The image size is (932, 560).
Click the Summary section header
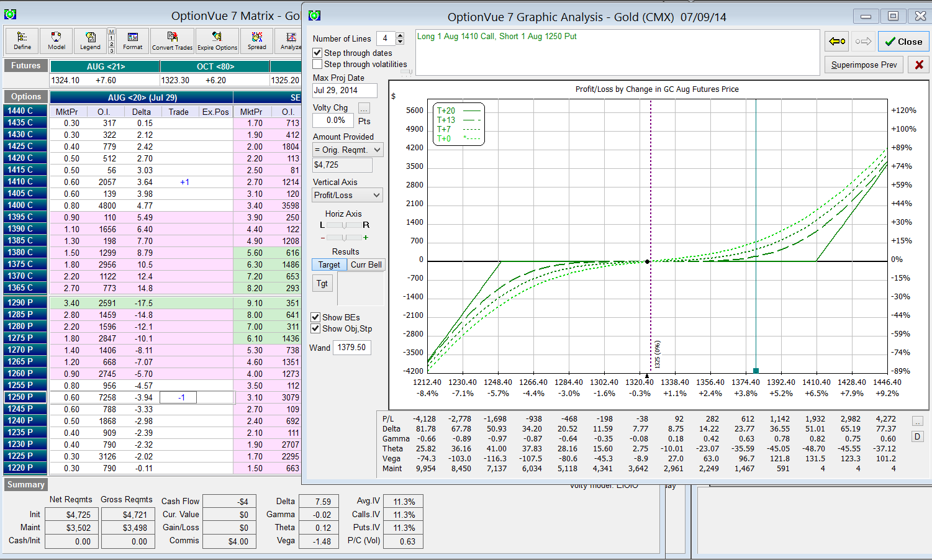(x=26, y=484)
